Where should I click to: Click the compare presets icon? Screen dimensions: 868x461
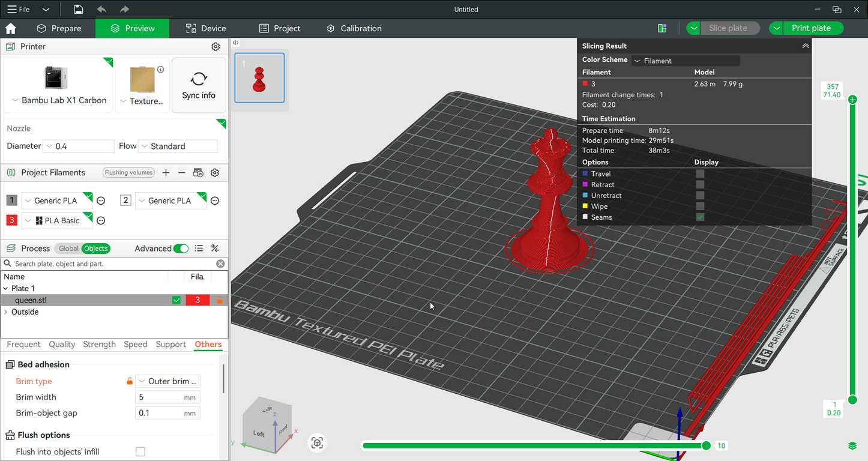click(215, 249)
